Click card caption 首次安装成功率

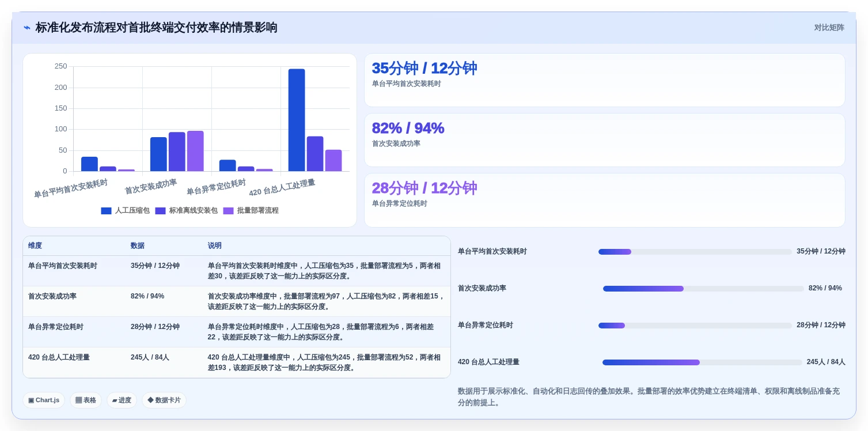(396, 143)
